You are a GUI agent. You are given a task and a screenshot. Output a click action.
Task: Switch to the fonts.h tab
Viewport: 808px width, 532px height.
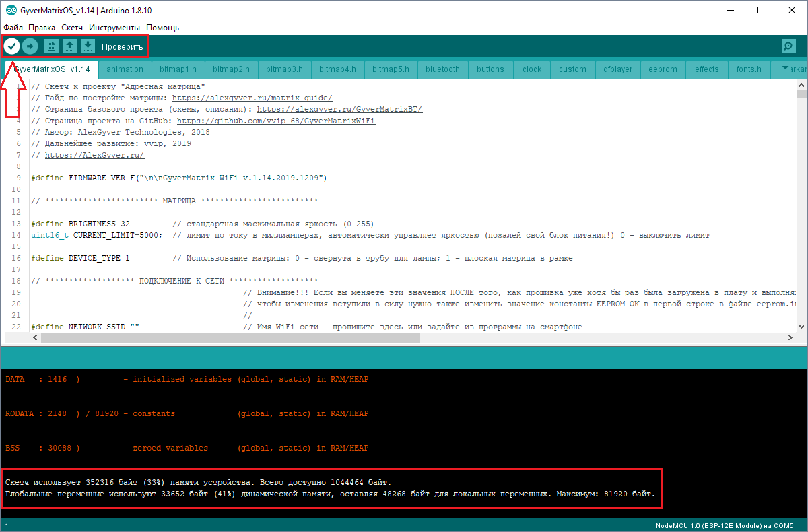(x=749, y=69)
